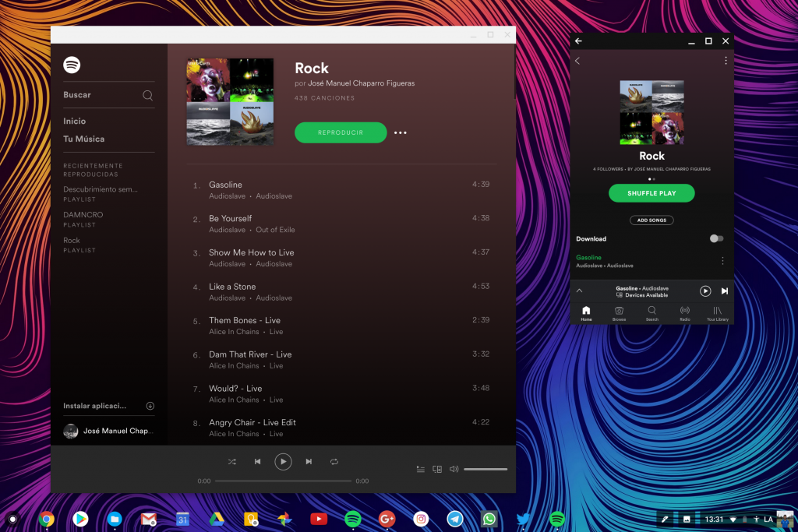Screen dimensions: 798x532
Task: Open the three-dot menu at the top of the mobile app
Action: coord(726,61)
